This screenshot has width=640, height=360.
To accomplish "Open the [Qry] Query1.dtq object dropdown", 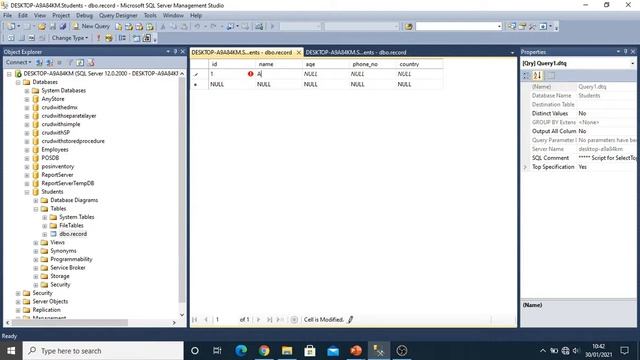I will [632, 64].
